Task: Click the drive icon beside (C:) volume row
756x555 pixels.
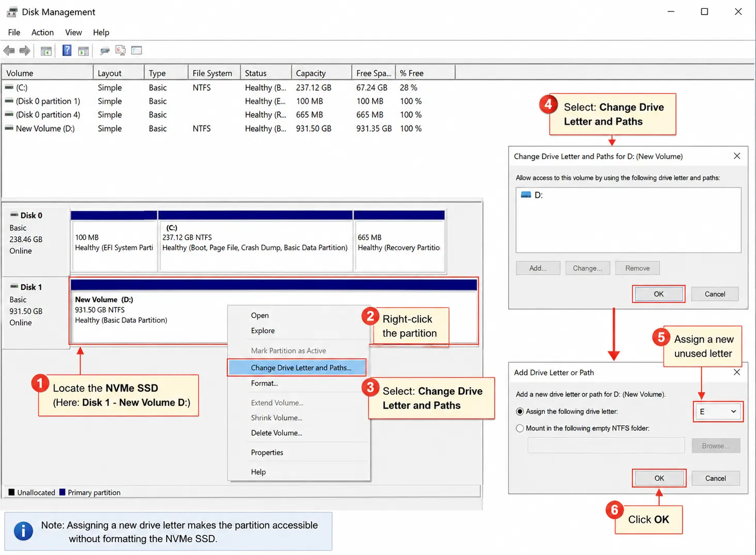Action: (9, 87)
